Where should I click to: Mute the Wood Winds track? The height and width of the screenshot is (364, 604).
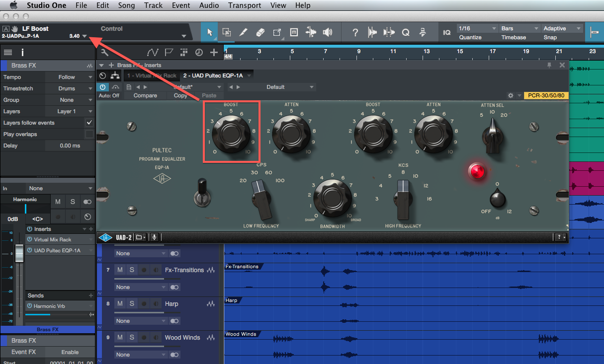pos(120,338)
